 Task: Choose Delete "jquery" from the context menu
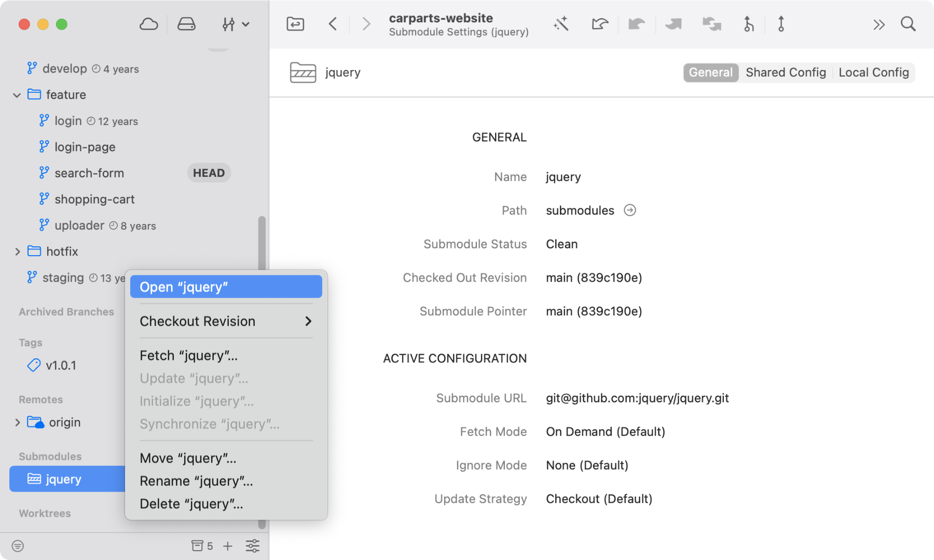[191, 503]
